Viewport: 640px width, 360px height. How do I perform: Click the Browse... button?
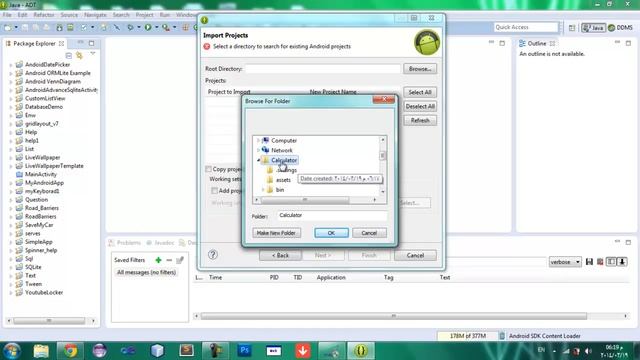tap(420, 69)
